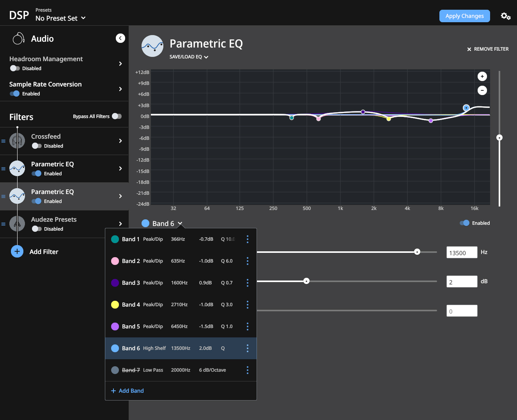Open Band 4 options three-dot menu
517x420 pixels.
coord(248,305)
